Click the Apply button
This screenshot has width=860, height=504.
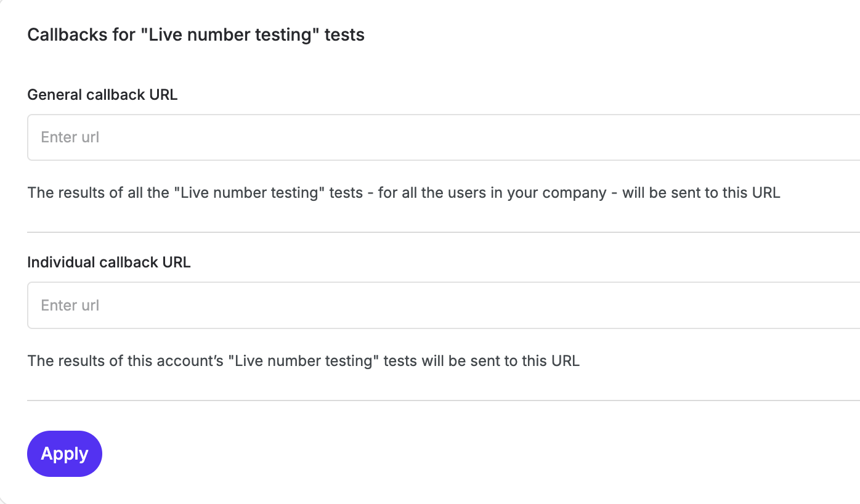[65, 453]
